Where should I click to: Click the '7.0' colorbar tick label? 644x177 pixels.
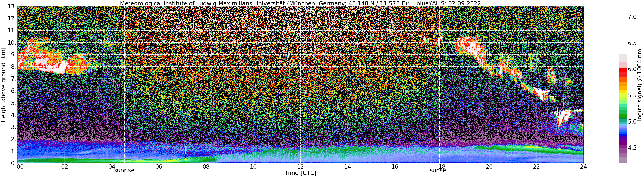632,17
